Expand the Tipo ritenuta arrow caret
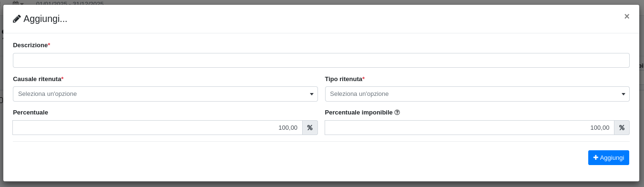 coord(623,94)
